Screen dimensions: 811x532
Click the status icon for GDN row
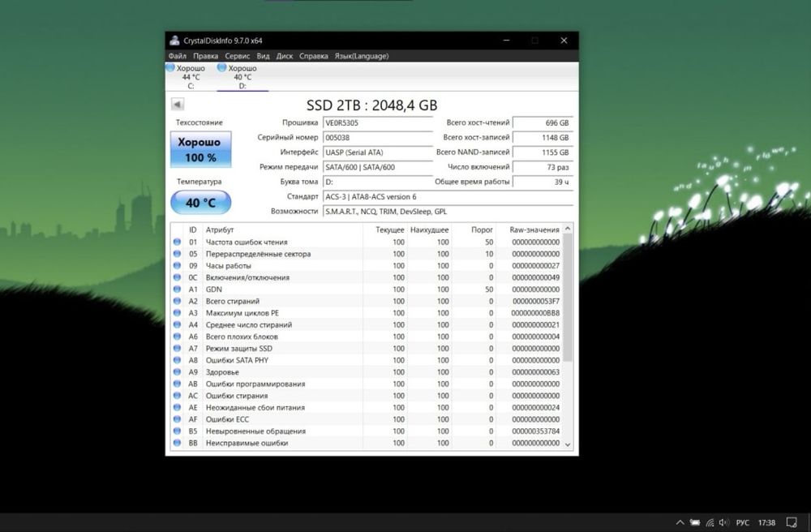click(x=177, y=290)
